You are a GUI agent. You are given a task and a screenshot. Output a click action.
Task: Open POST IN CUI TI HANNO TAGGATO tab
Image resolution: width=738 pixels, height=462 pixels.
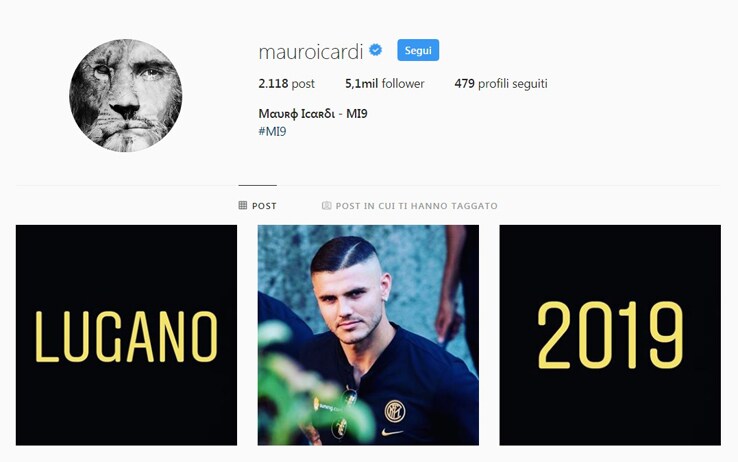click(x=409, y=206)
